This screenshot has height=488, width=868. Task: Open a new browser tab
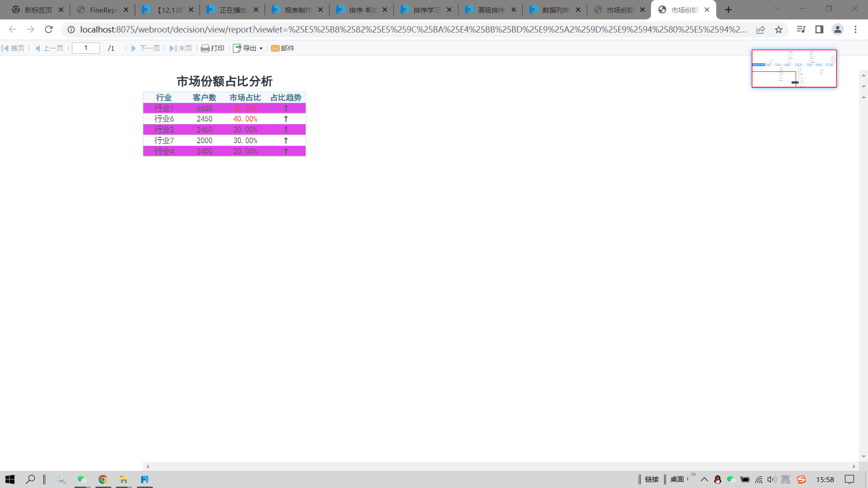pos(728,10)
